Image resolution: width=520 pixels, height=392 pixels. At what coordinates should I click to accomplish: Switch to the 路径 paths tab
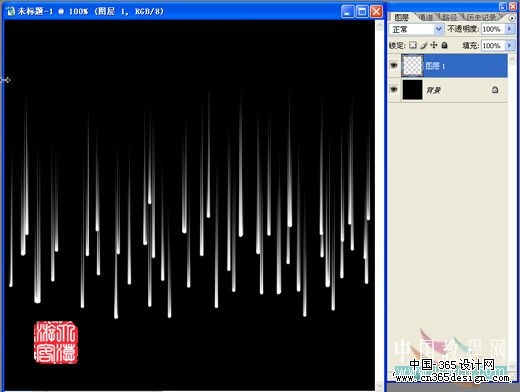point(449,17)
